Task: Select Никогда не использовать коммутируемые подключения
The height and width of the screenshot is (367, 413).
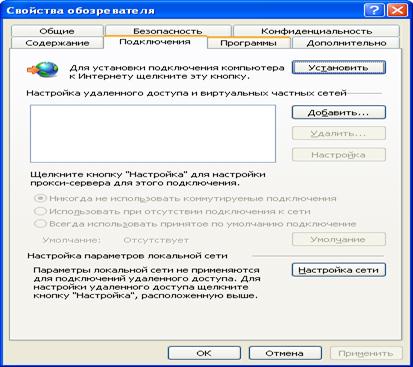Action: click(x=185, y=198)
